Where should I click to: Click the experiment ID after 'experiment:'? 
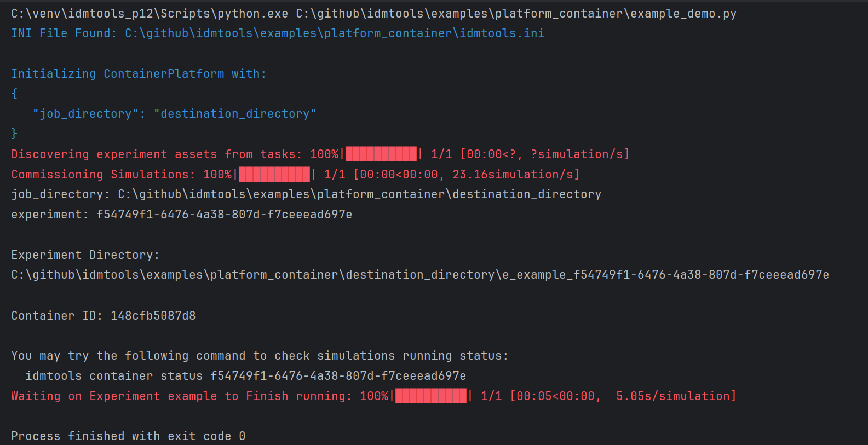pos(224,215)
